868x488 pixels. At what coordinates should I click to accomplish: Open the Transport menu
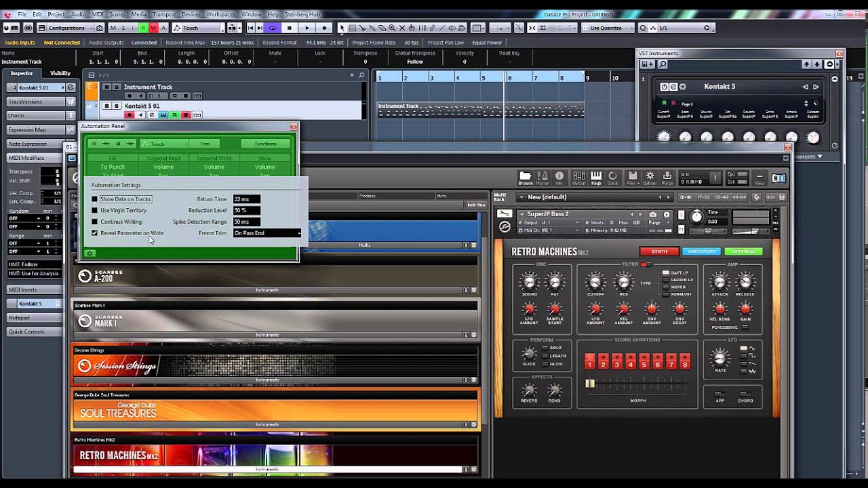[x=163, y=14]
